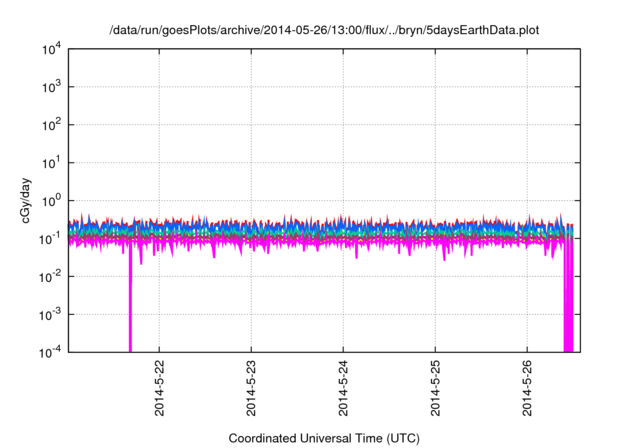This screenshot has height=448, width=640.
Task: Click the magenta dropout spike before 2014-5-22
Action: point(130,298)
